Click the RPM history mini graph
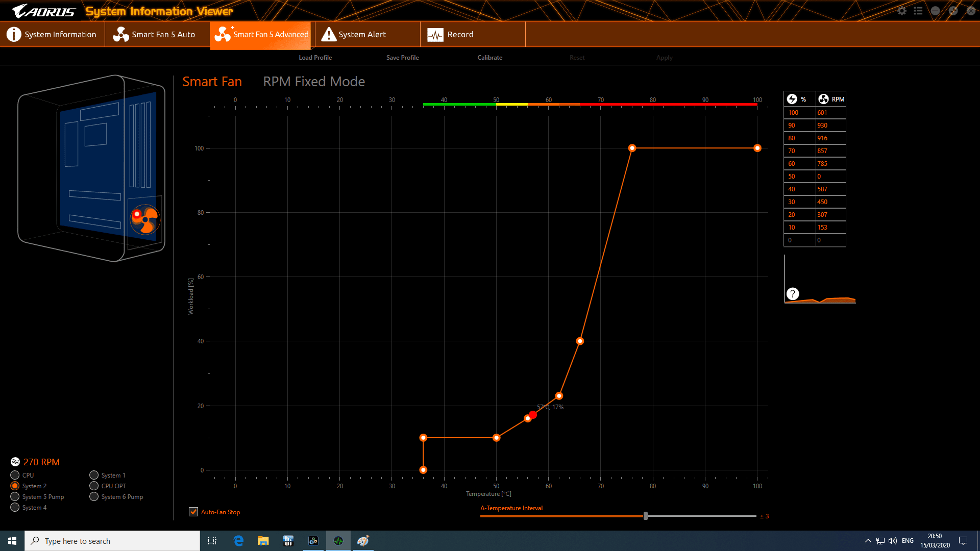Viewport: 980px width, 551px height. [x=820, y=280]
